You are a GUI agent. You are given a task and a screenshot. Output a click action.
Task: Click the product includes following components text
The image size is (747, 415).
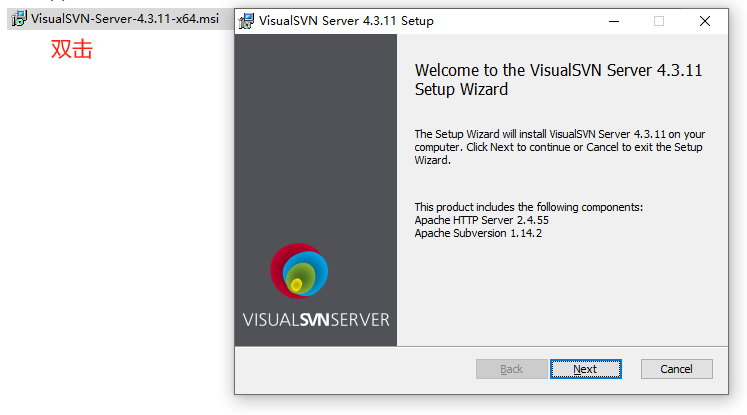[529, 207]
